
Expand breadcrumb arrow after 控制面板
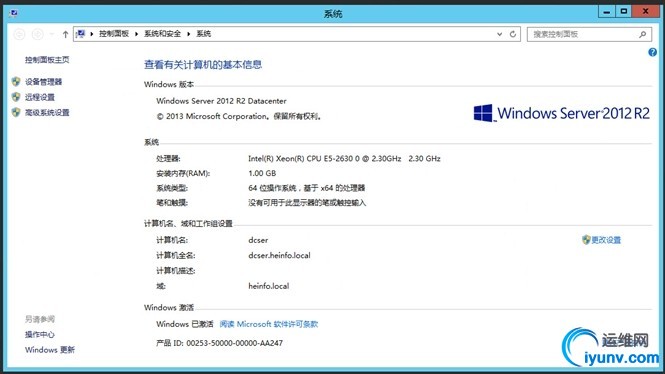click(x=136, y=34)
